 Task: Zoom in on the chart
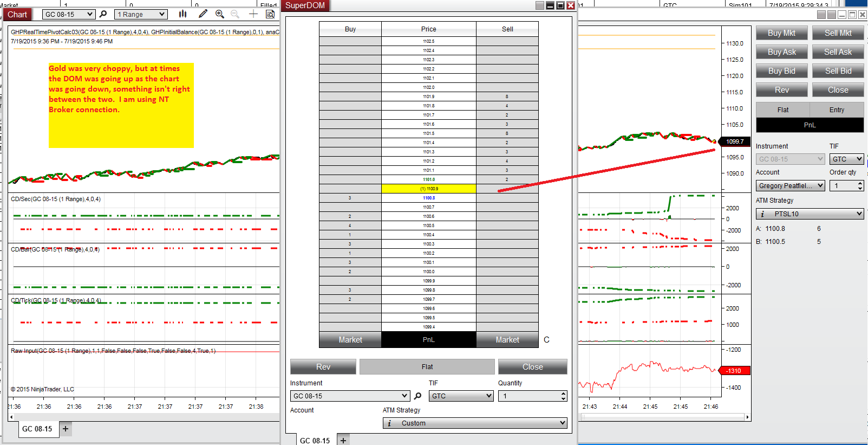pyautogui.click(x=219, y=14)
